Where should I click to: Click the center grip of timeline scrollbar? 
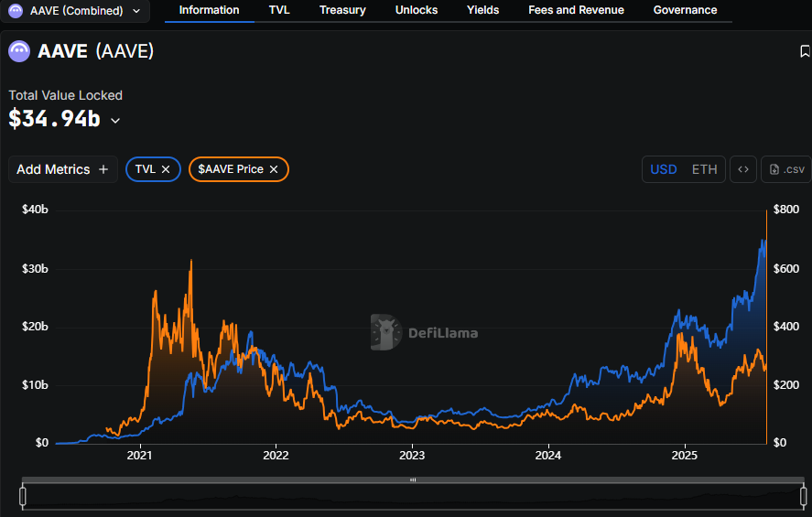413,479
